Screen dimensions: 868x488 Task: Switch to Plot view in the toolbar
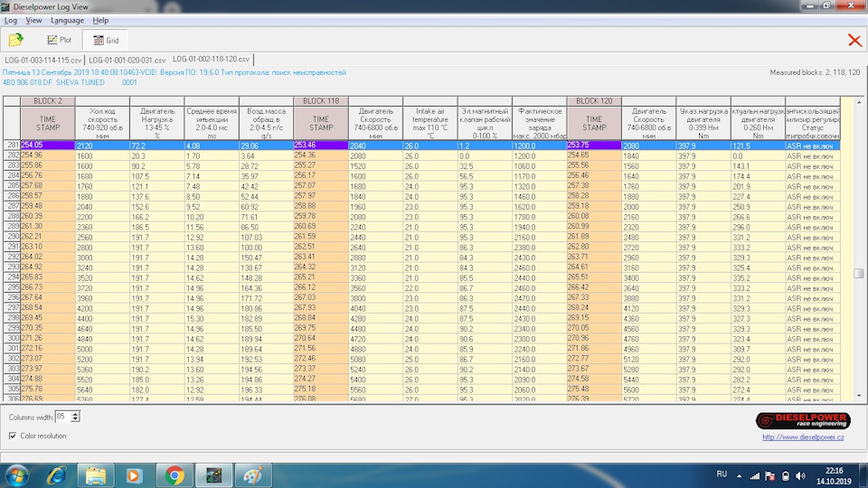point(58,40)
